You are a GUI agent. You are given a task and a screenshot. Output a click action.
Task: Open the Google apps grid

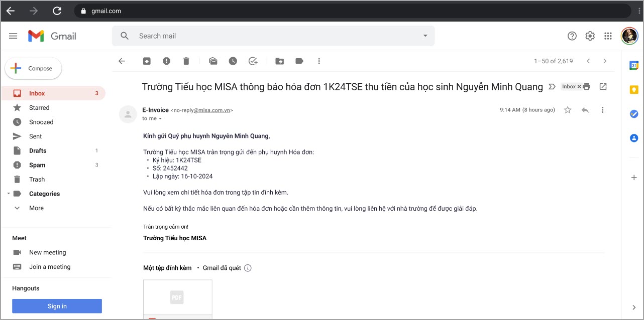(608, 36)
